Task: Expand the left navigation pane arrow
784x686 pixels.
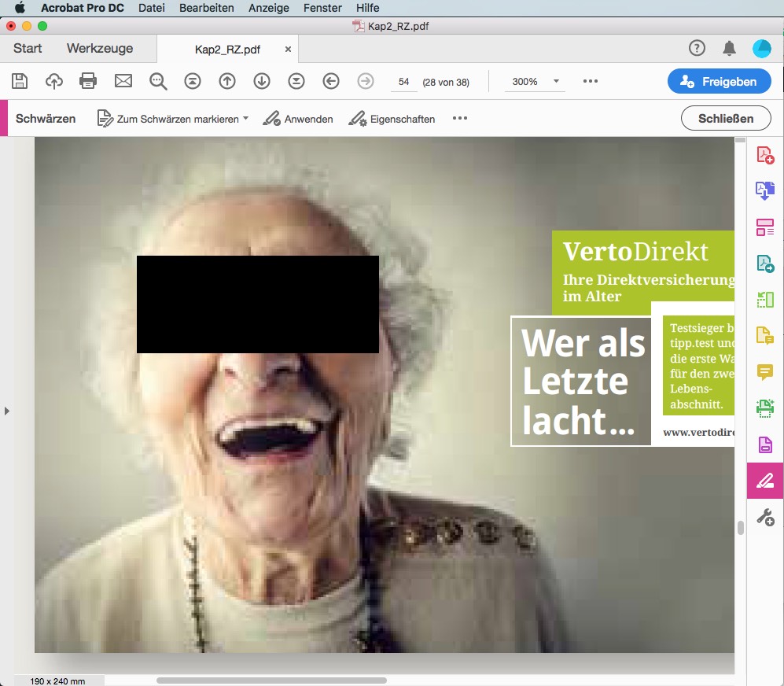Action: pos(7,411)
